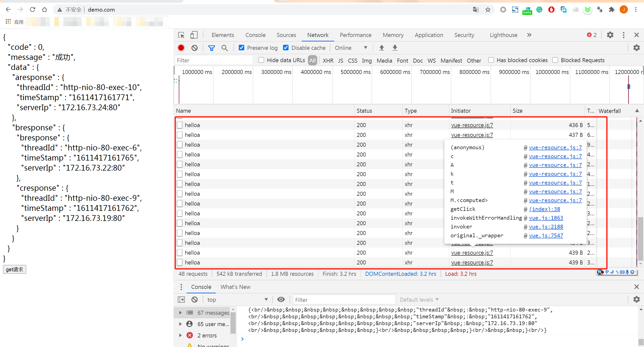Enable Hide data URLs checkbox
The width and height of the screenshot is (644, 347).
(x=261, y=60)
